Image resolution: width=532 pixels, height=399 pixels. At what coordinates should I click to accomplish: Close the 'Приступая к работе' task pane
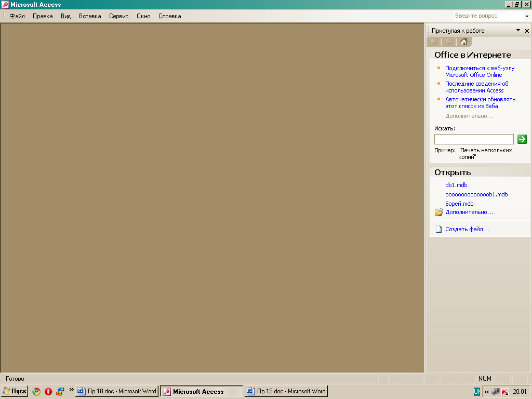point(527,31)
